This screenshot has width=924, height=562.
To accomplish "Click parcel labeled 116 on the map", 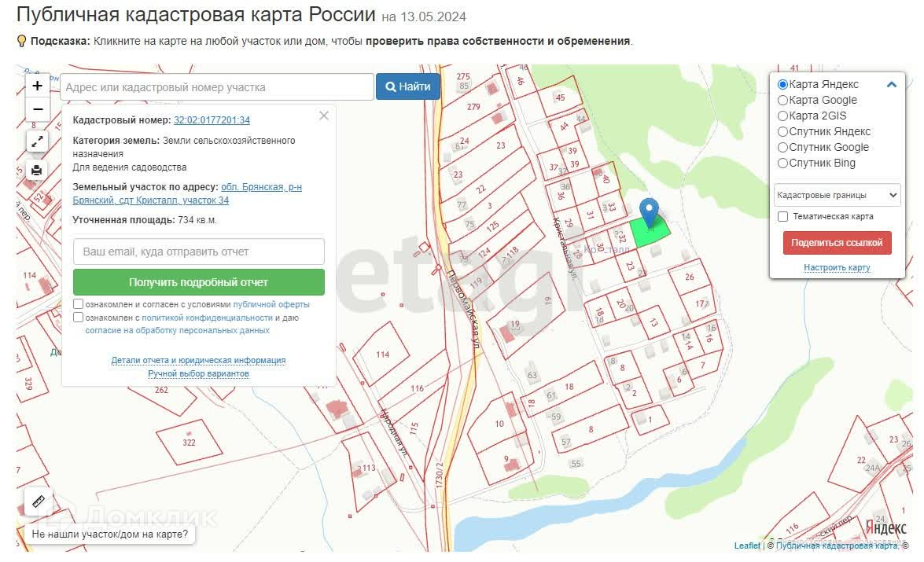I will (x=418, y=388).
